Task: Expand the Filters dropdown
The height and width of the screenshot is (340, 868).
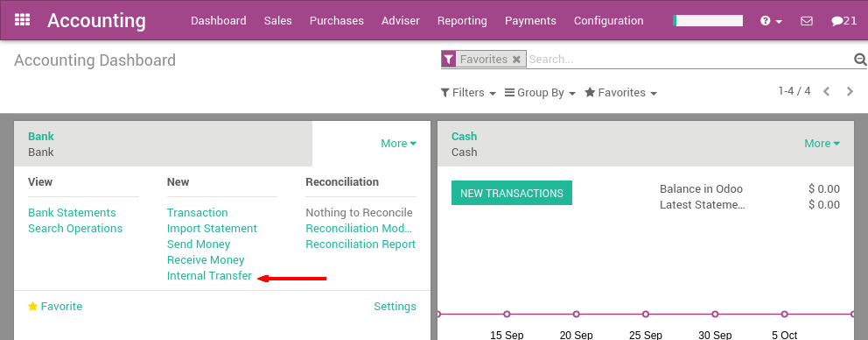Action: [x=468, y=93]
